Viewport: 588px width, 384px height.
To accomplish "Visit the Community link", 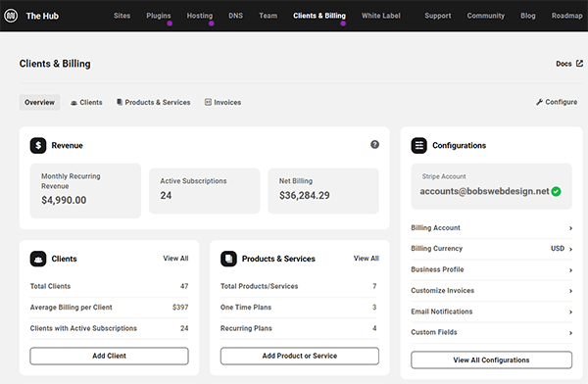I will tap(486, 16).
